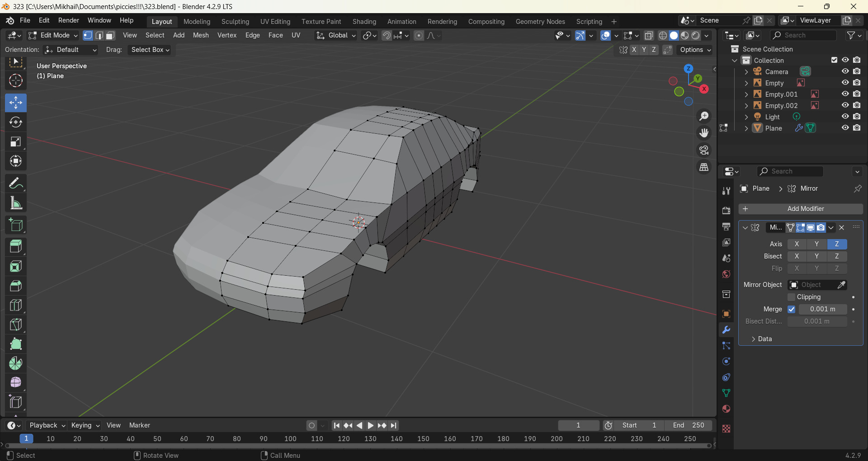The width and height of the screenshot is (868, 461).
Task: Open the Material properties tab
Action: (726, 409)
